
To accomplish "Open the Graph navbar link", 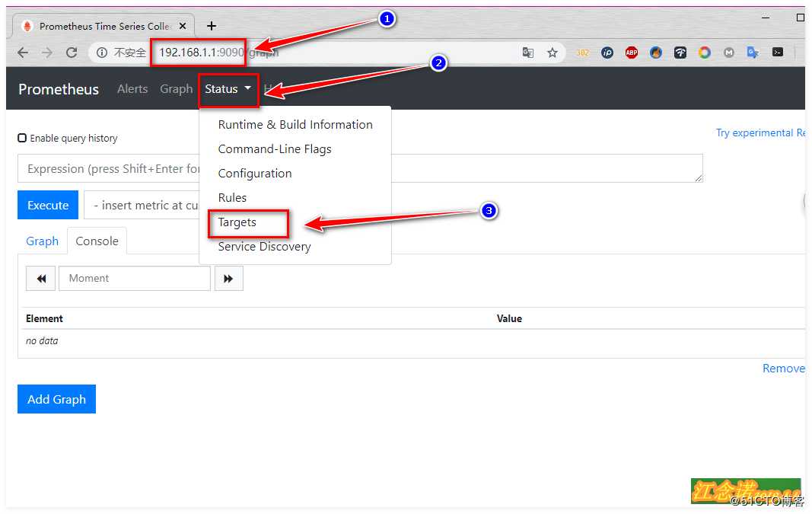I will (x=176, y=89).
